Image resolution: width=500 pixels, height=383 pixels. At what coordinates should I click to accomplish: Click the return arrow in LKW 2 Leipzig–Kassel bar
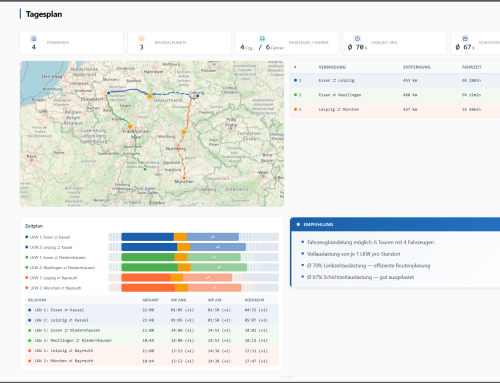[x=218, y=247]
